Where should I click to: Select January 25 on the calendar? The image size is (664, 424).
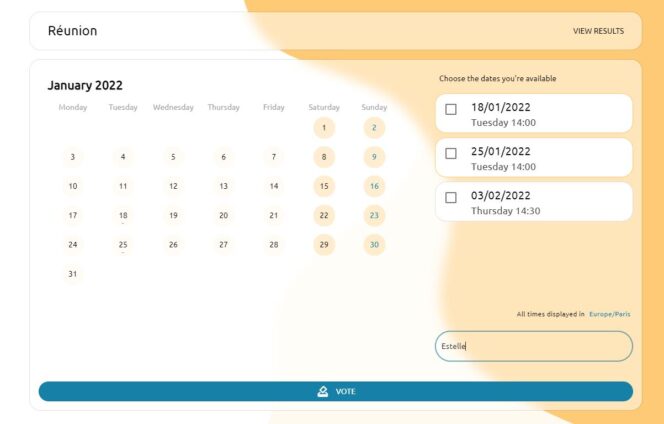(x=123, y=244)
